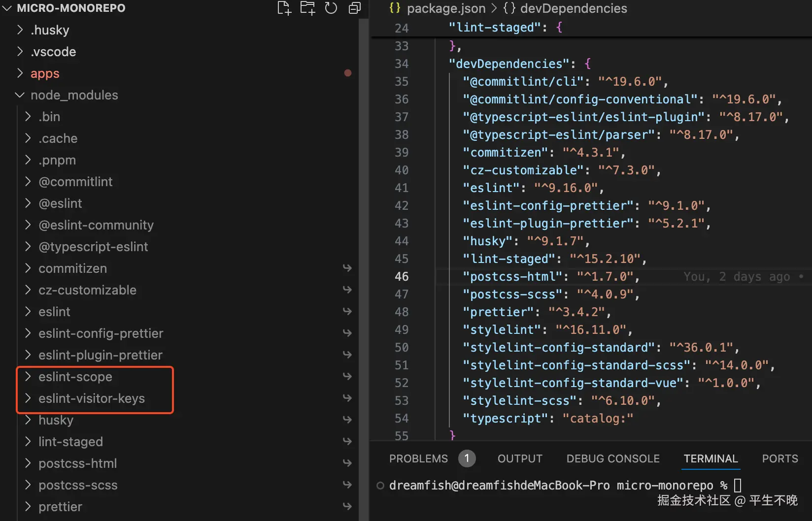The image size is (812, 521).
Task: Switch to the OUTPUT panel tab
Action: (x=520, y=458)
